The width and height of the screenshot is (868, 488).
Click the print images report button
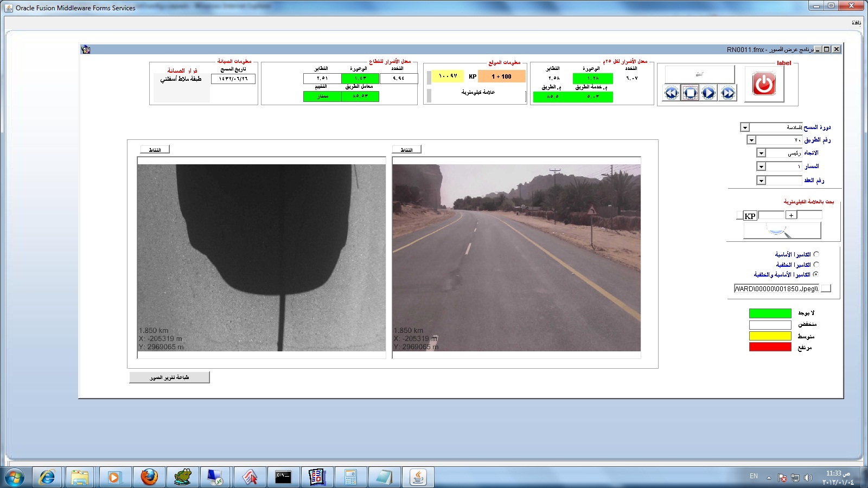click(x=169, y=377)
